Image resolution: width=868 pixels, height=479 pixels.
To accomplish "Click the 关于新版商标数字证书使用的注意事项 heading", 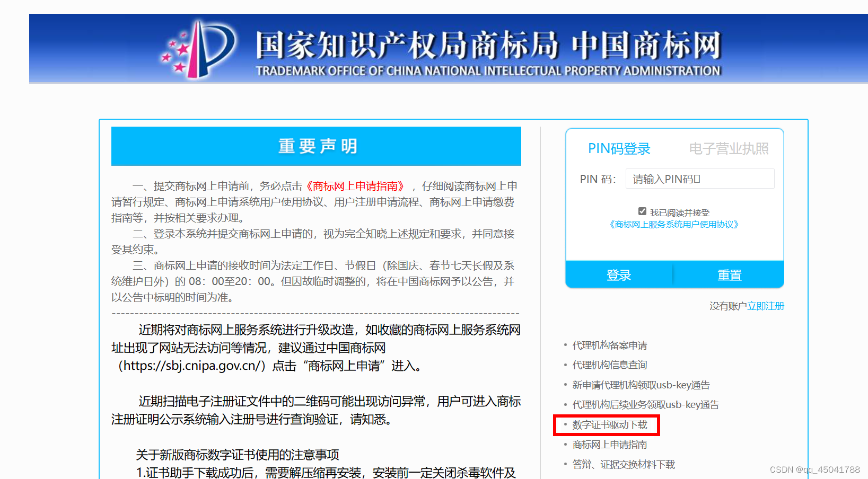I will (238, 455).
